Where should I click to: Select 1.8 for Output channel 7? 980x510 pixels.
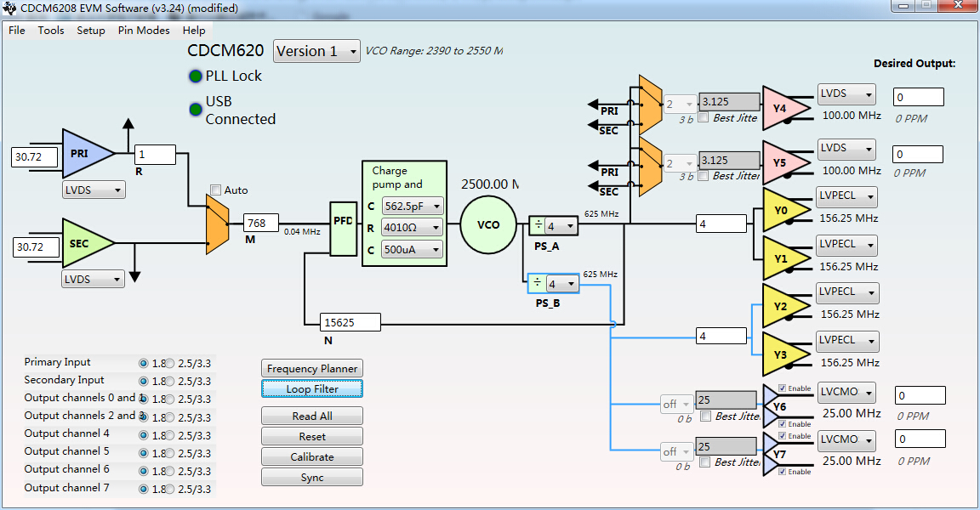pyautogui.click(x=143, y=489)
